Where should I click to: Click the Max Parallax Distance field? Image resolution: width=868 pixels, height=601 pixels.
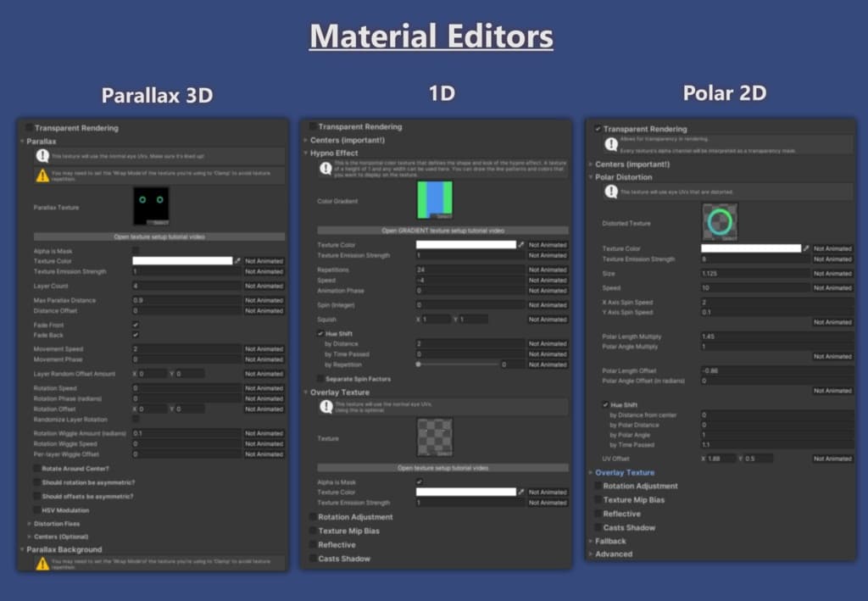[186, 300]
